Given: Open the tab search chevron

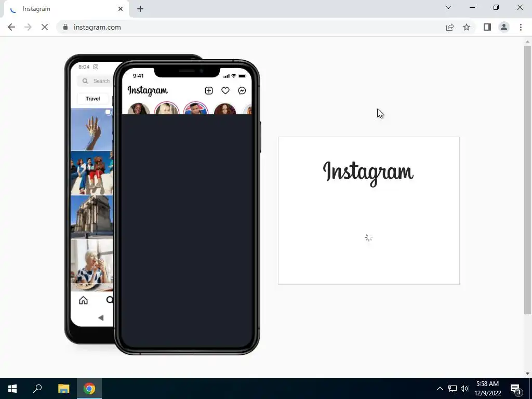Looking at the screenshot, I should tap(448, 7).
